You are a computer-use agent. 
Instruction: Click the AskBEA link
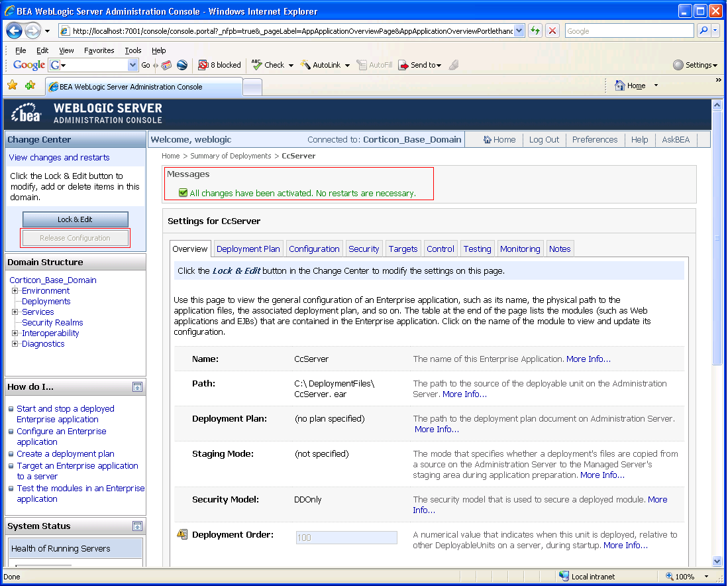click(676, 139)
